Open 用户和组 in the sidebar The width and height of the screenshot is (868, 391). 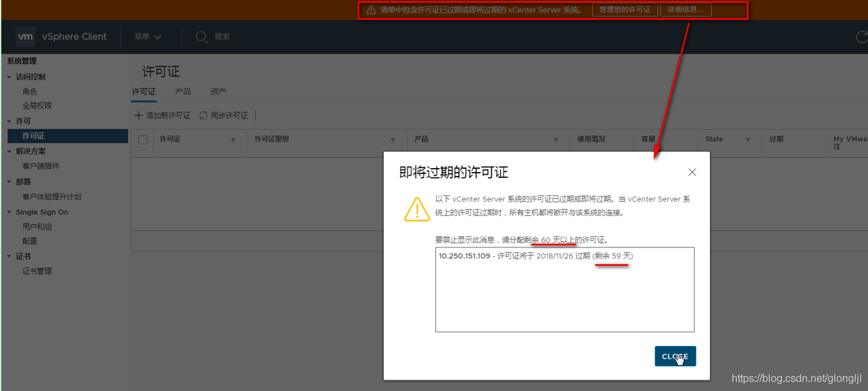tap(37, 227)
